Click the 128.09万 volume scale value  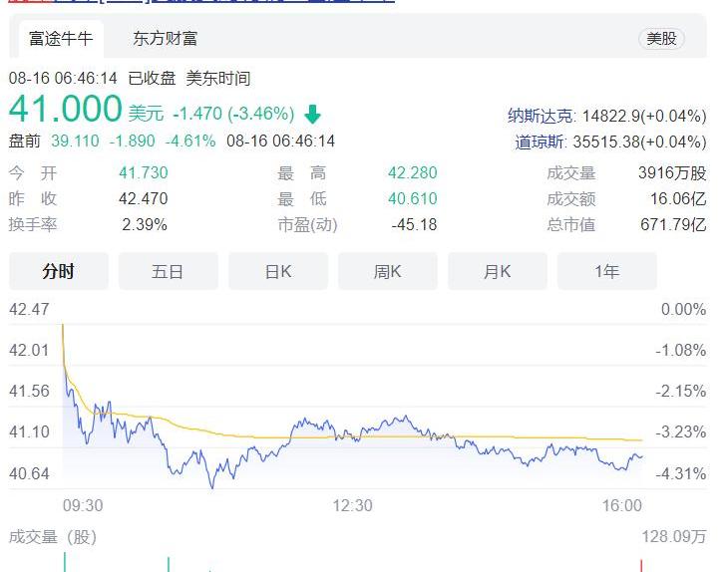[x=674, y=537]
